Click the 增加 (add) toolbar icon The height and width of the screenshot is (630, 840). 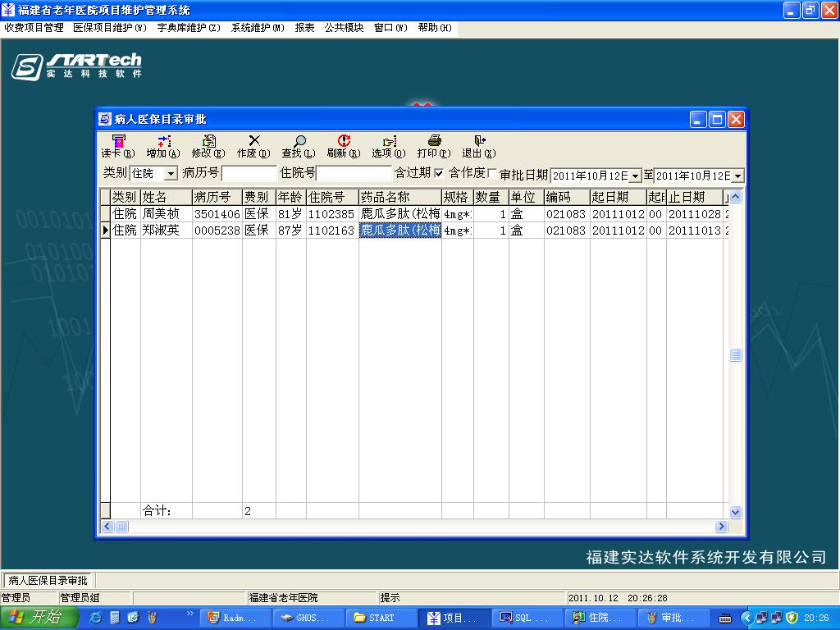163,140
